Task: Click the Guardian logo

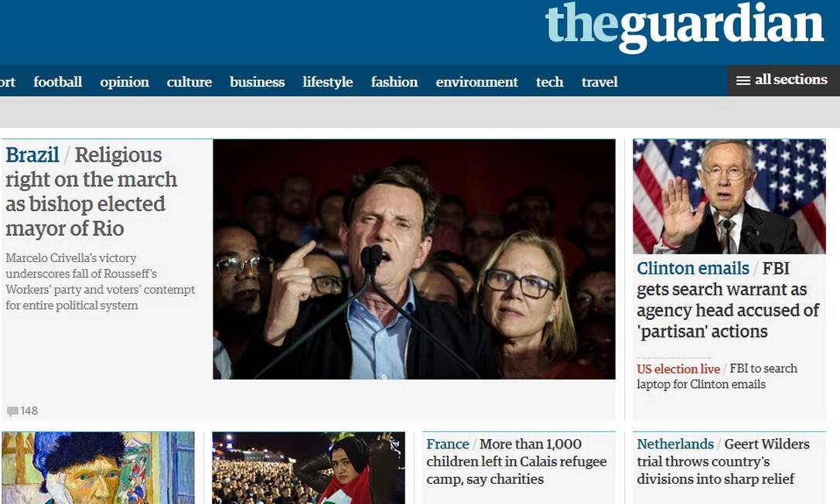Action: click(685, 26)
